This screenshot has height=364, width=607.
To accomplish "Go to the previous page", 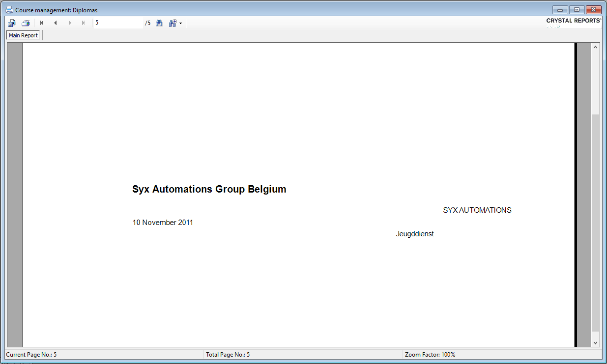I will (x=56, y=23).
